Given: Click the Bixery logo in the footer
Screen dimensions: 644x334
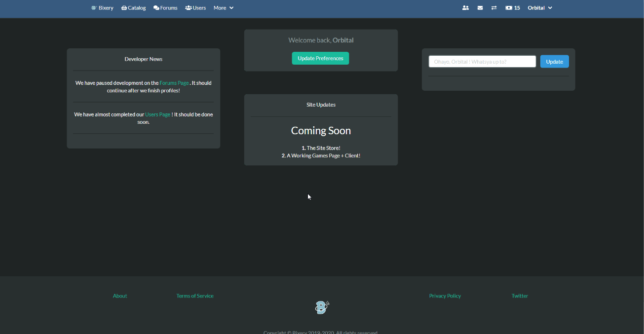Looking at the screenshot, I should 322,307.
